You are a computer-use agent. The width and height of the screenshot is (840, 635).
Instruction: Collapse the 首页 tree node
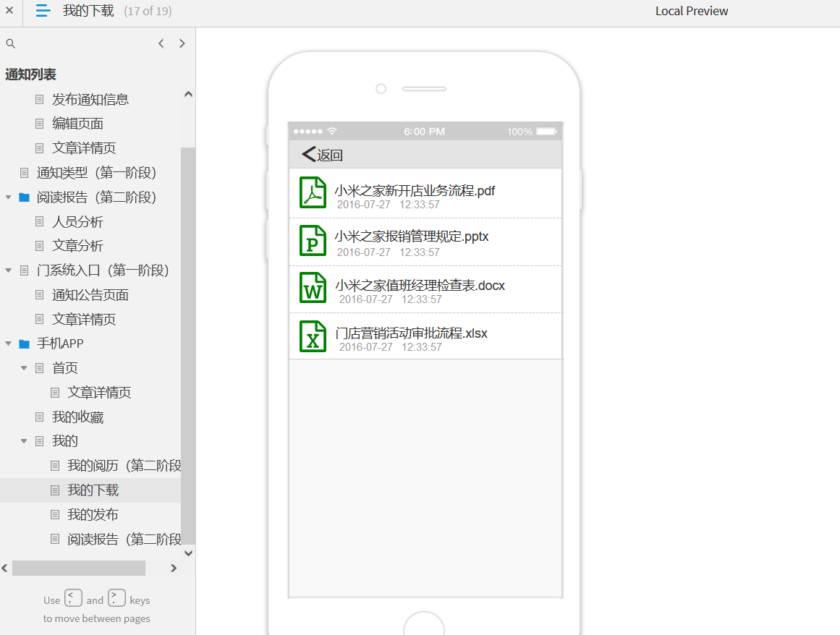click(24, 368)
